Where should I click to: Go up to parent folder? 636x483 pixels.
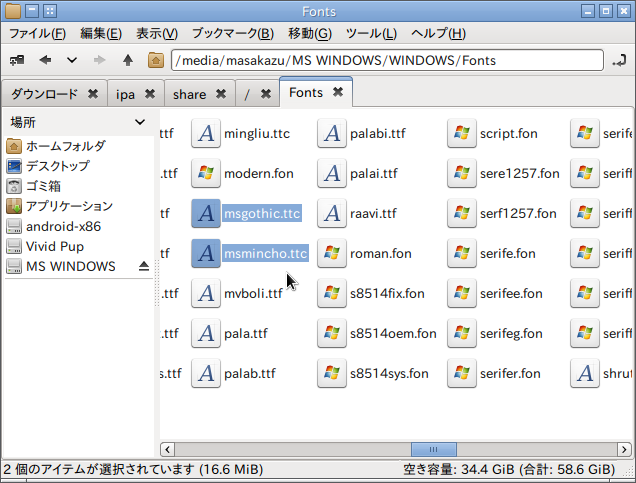pos(128,60)
